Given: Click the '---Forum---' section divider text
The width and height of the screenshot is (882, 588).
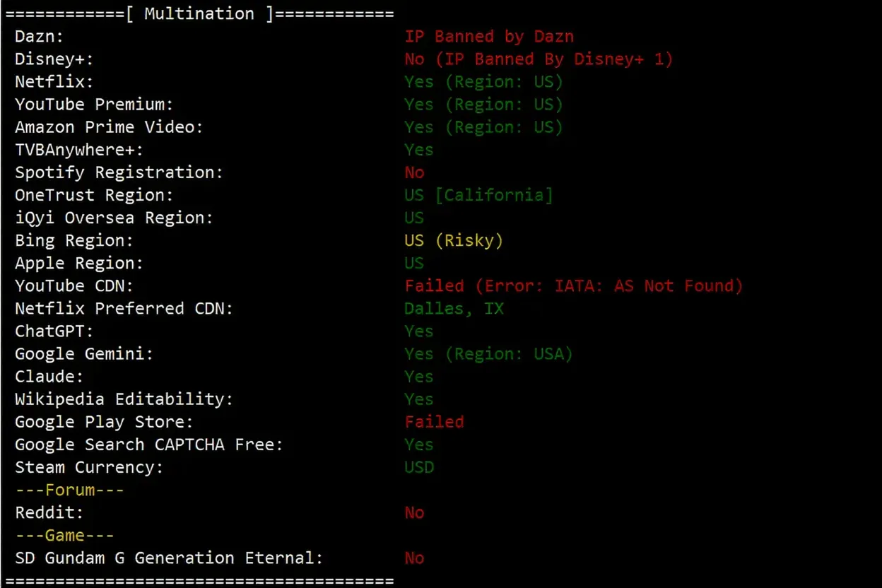Looking at the screenshot, I should [x=69, y=490].
